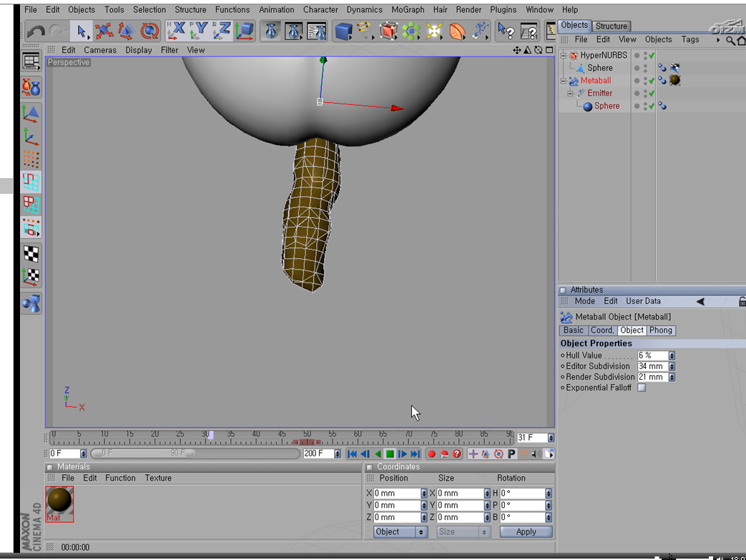746x560 pixels.
Task: Toggle the Y axis lock
Action: tap(198, 31)
